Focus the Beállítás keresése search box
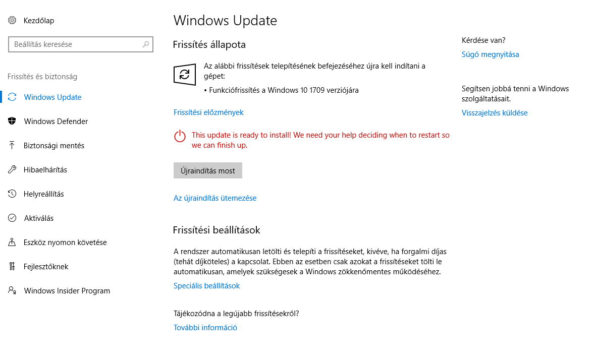This screenshot has width=595, height=364. pyautogui.click(x=80, y=44)
